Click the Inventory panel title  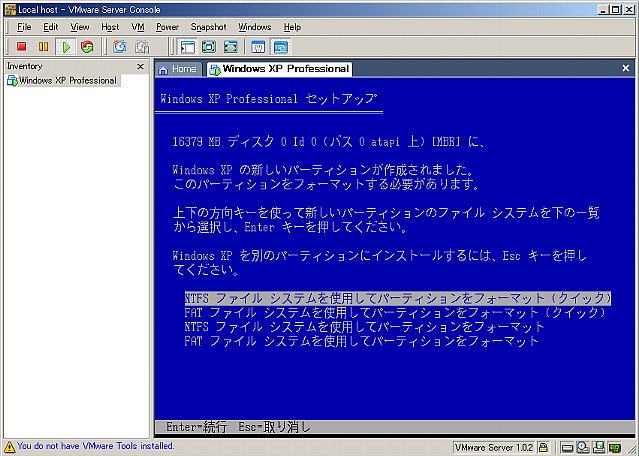point(24,66)
